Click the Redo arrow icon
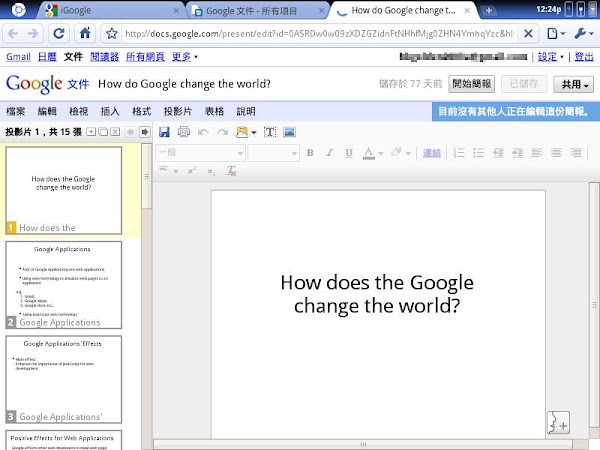 [x=222, y=132]
